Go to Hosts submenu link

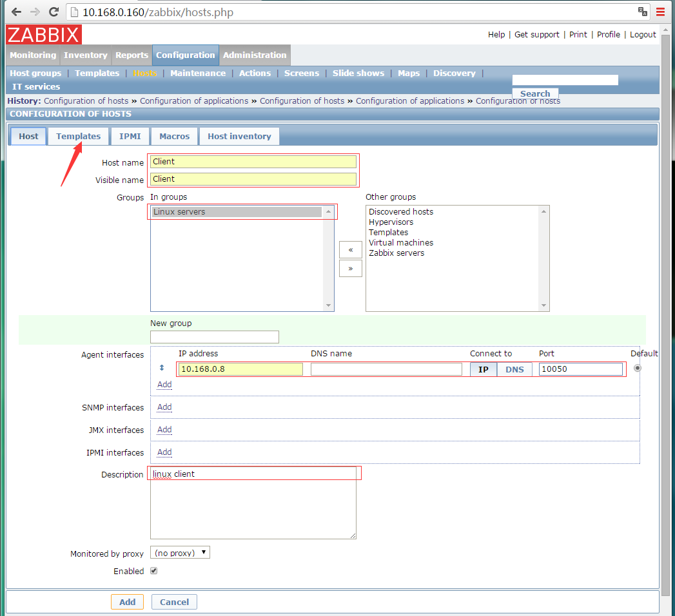(x=144, y=73)
